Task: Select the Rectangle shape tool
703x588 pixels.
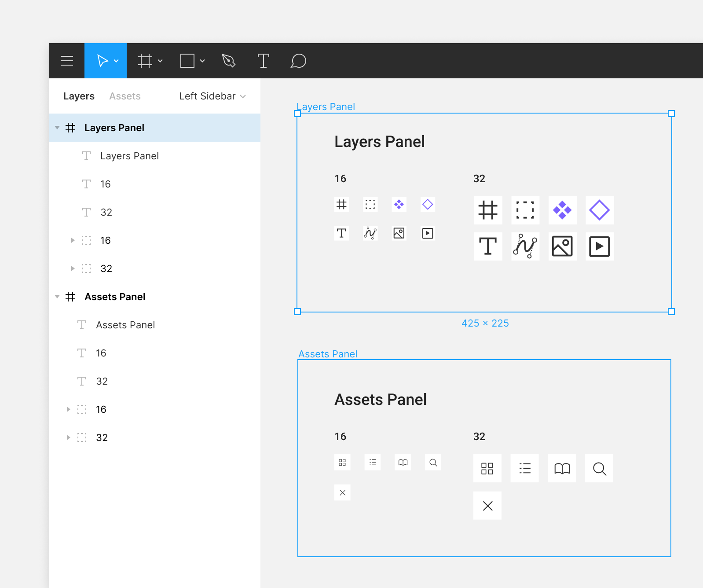Action: 187,61
